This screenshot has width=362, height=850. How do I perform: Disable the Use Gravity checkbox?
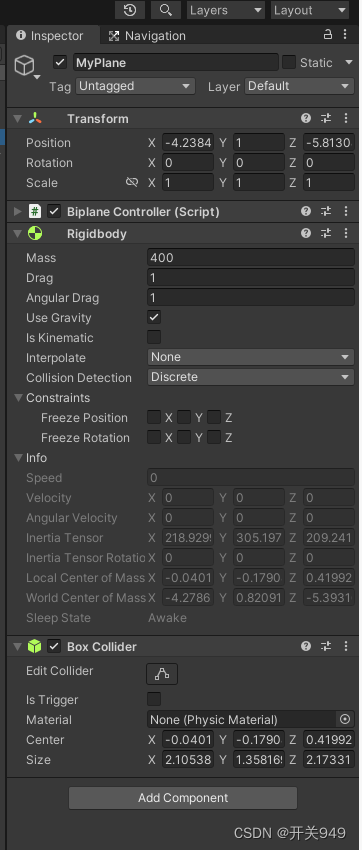154,317
